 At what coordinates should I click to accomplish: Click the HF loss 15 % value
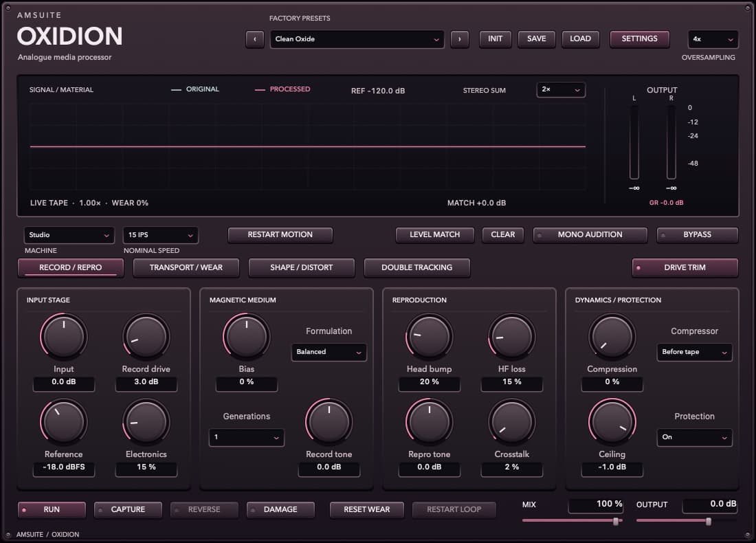(x=511, y=382)
